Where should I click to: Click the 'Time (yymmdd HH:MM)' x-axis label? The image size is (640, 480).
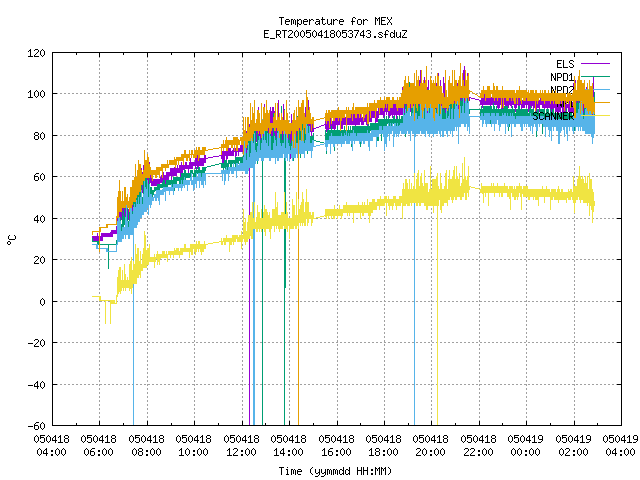[x=335, y=471]
